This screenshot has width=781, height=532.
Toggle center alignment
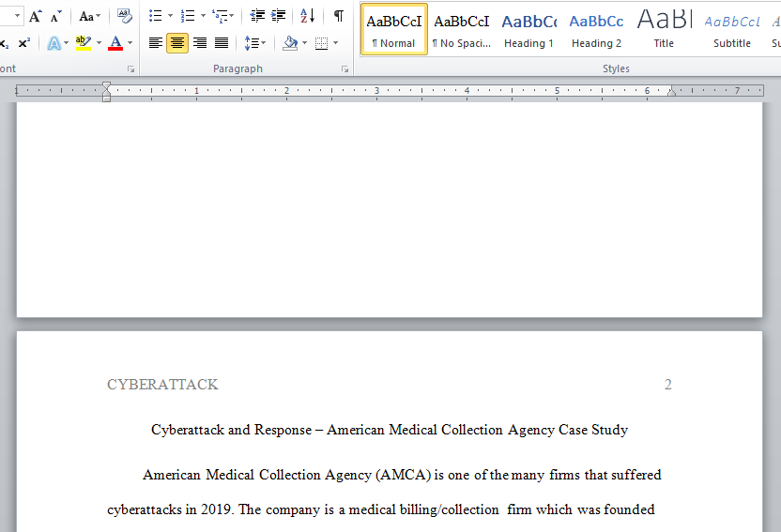pos(177,43)
